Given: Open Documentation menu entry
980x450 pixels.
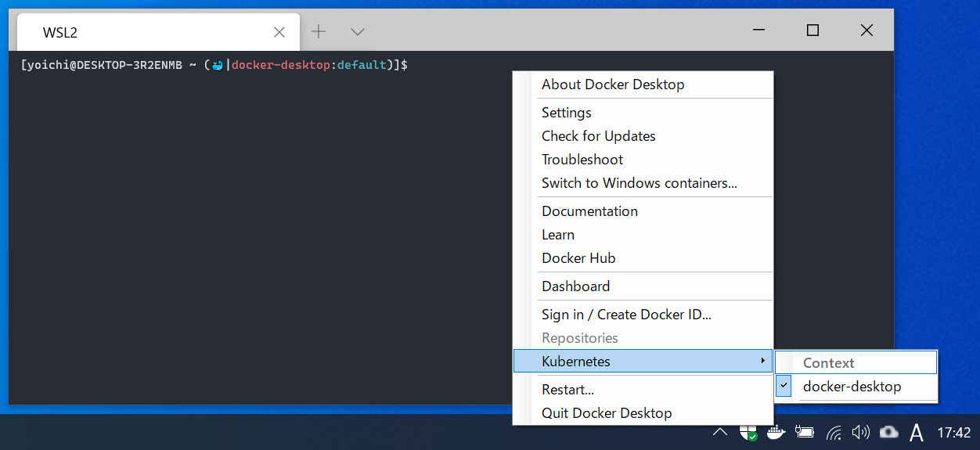Looking at the screenshot, I should (x=643, y=211).
